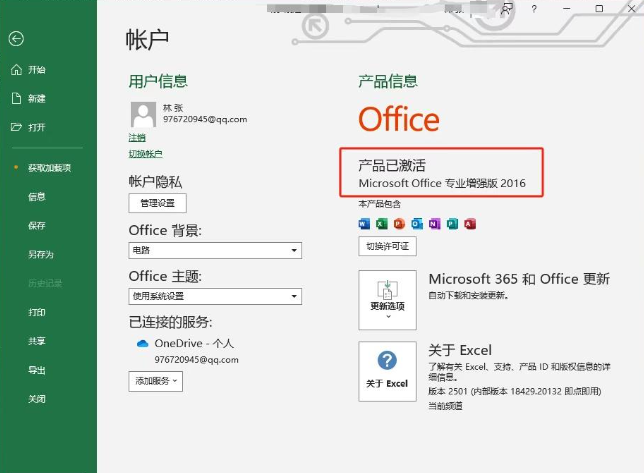Click the OneDrive cloud icon
The width and height of the screenshot is (644, 473).
tap(142, 344)
